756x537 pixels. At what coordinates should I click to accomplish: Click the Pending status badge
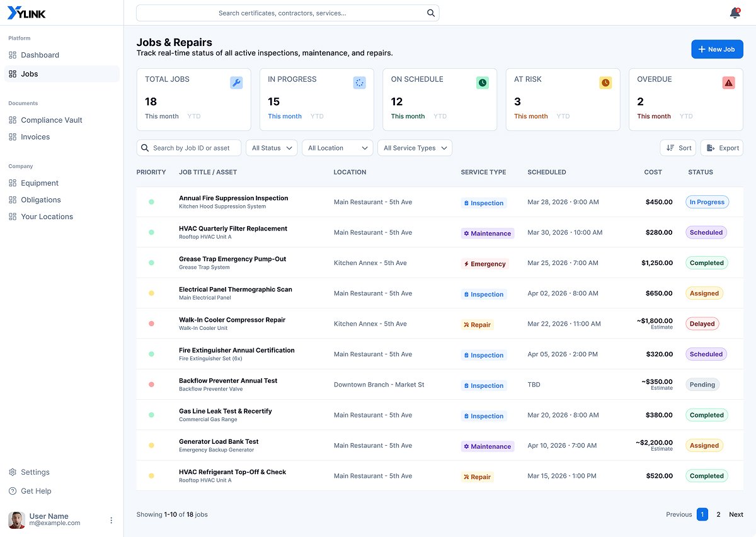coord(702,385)
